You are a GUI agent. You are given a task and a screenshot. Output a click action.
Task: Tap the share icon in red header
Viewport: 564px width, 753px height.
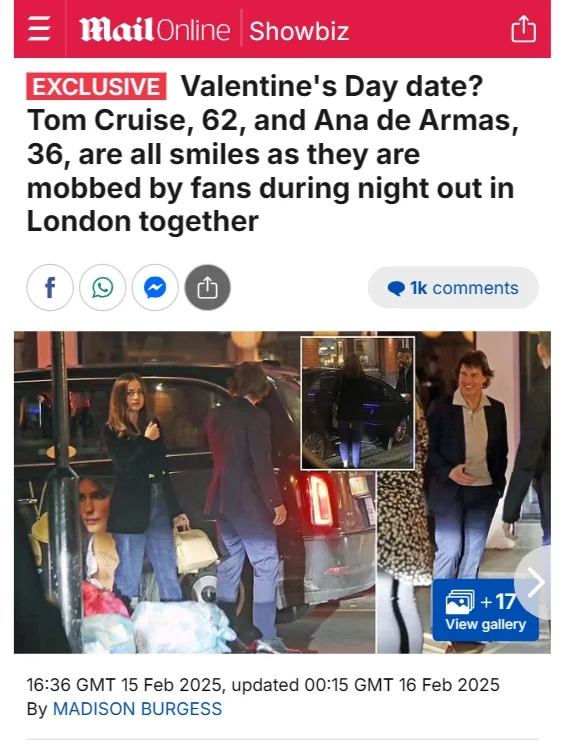click(523, 29)
